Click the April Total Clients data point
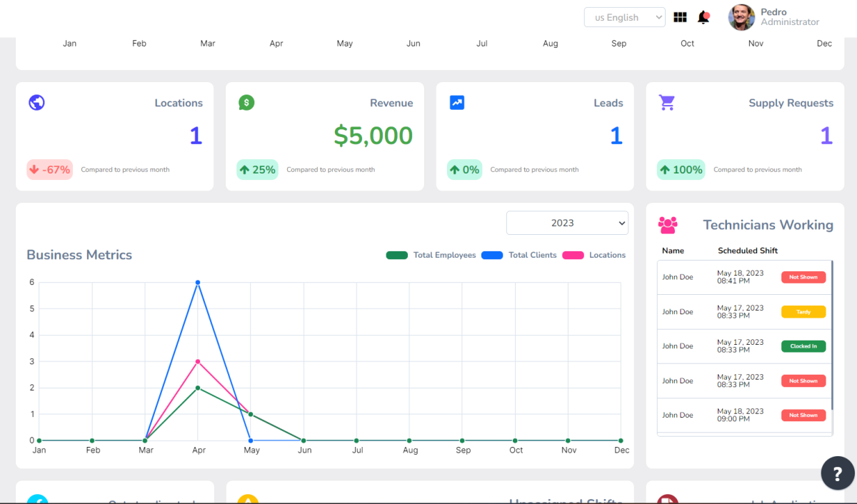Screen dimensions: 857x504 click(x=198, y=283)
